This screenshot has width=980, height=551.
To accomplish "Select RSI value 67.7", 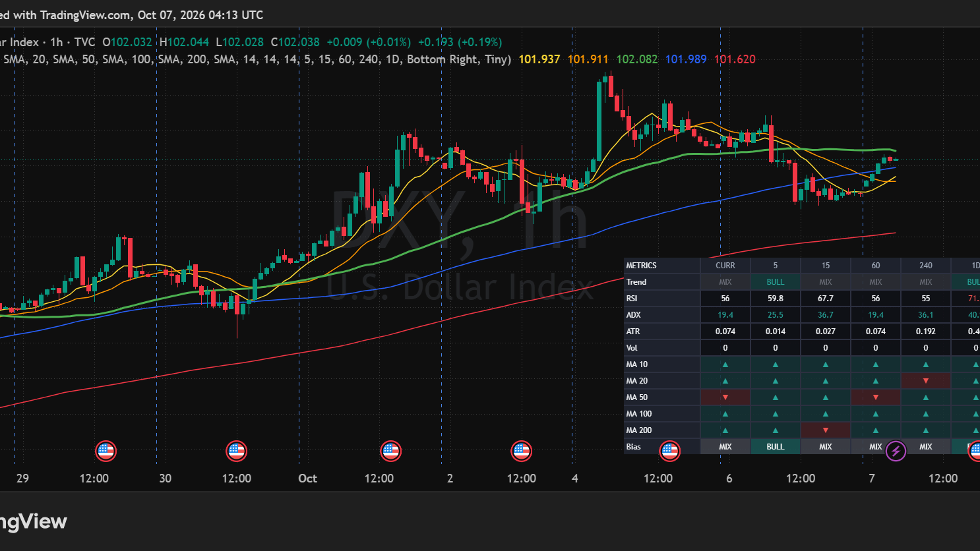I will pos(826,299).
